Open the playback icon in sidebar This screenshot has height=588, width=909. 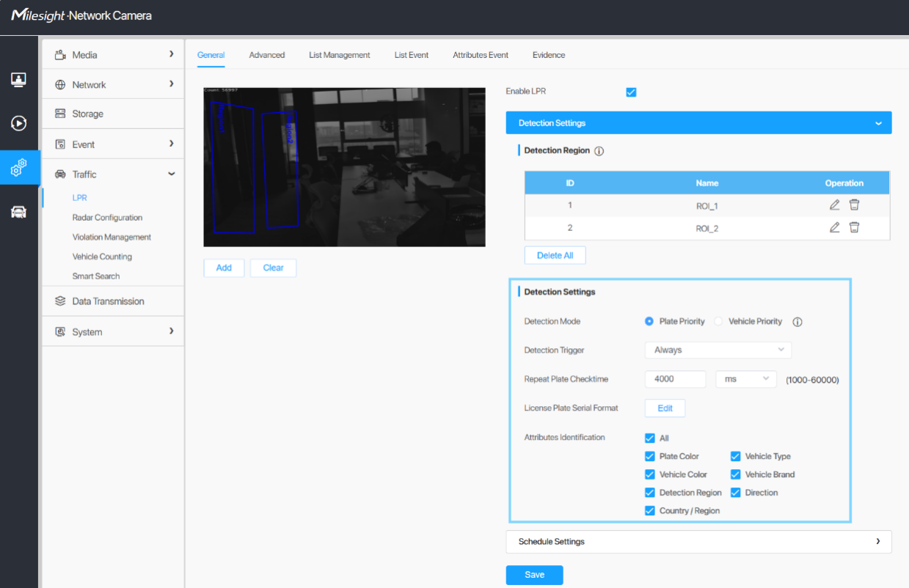[x=19, y=123]
